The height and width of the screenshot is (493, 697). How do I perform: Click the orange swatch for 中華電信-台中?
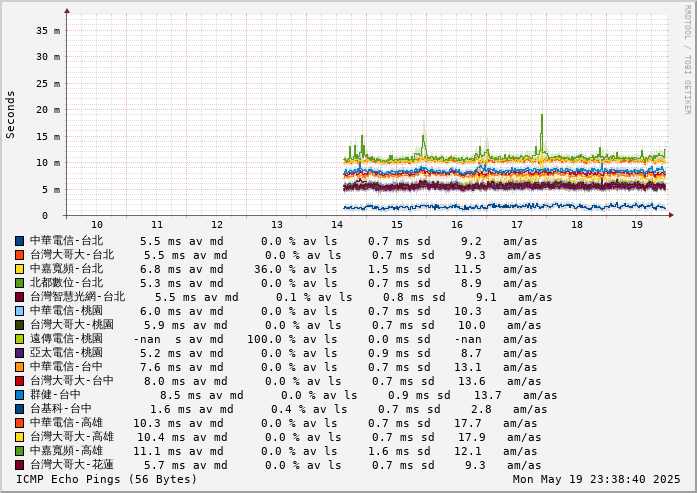pos(20,367)
